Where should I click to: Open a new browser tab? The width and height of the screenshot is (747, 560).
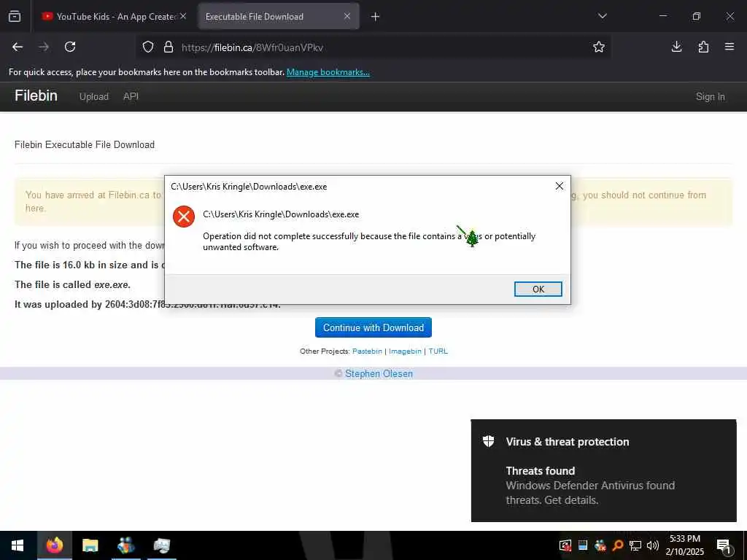click(x=376, y=17)
